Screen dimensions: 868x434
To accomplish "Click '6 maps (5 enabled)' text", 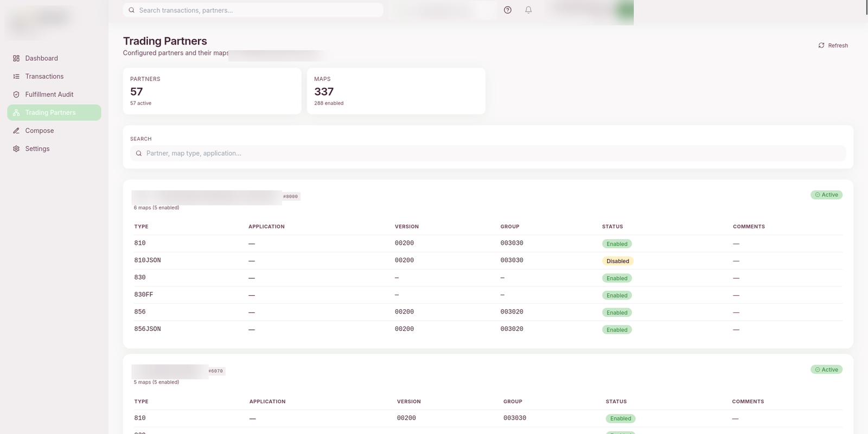I will click(x=156, y=208).
